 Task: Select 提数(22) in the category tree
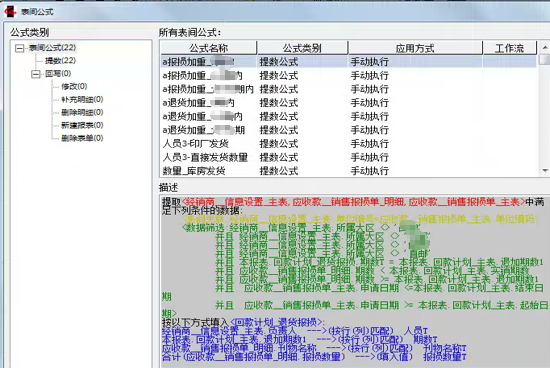60,61
